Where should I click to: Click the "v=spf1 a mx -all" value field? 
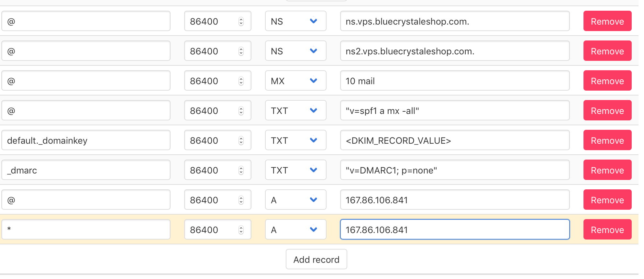coord(455,110)
